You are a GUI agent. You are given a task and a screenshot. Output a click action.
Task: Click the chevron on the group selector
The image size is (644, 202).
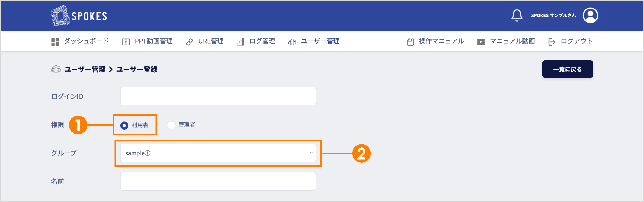pyautogui.click(x=311, y=153)
